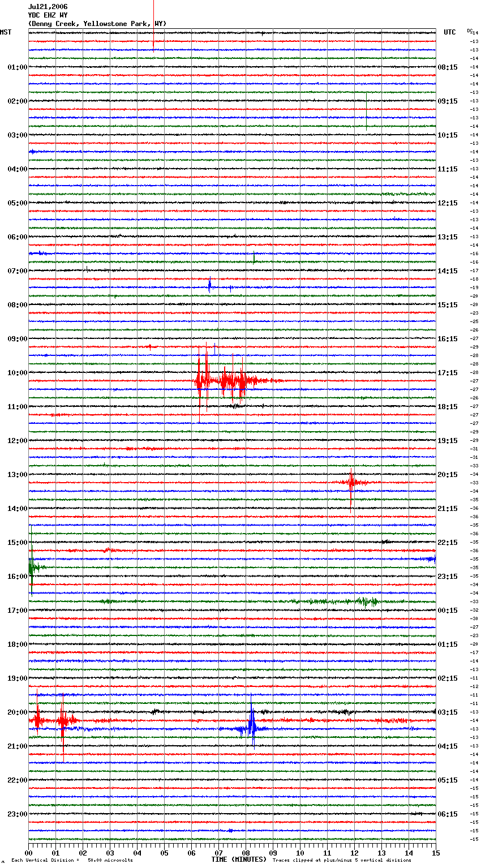The height and width of the screenshot is (868, 481).
Task: Click the "DC" column header
Action: (x=470, y=31)
